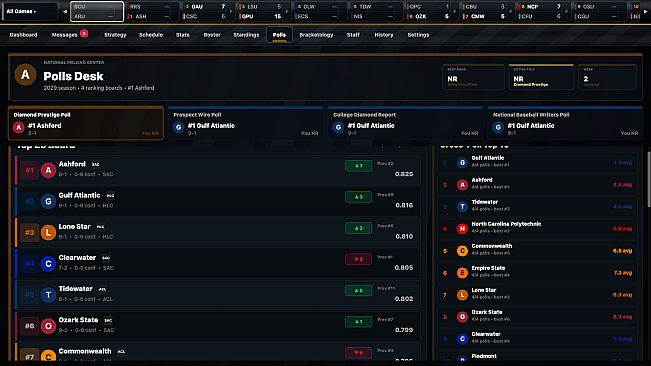This screenshot has height=366, width=651.
Task: Click the Active Poll Diamond Prestige stat box
Action: click(x=541, y=77)
